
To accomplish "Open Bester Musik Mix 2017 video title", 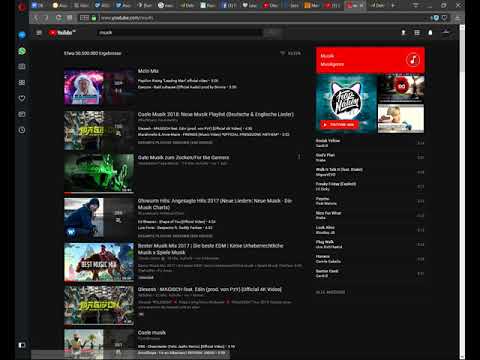I will point(211,249).
